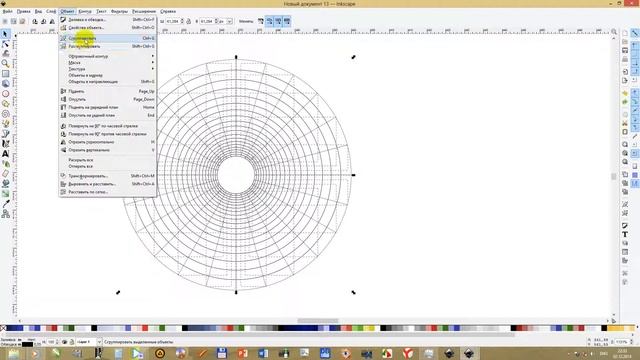Screen dimensions: 640x360
Task: Open the Контур menu
Action: (84, 11)
